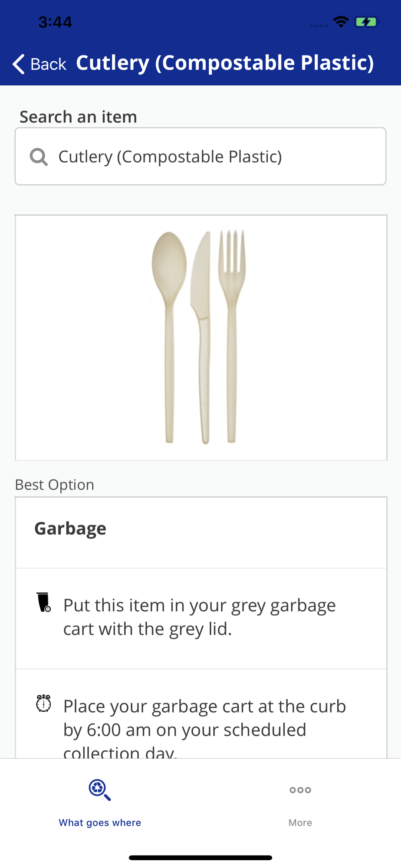Image resolution: width=401 pixels, height=868 pixels.
Task: Tap the 3:44 clock in status bar
Action: tap(55, 22)
